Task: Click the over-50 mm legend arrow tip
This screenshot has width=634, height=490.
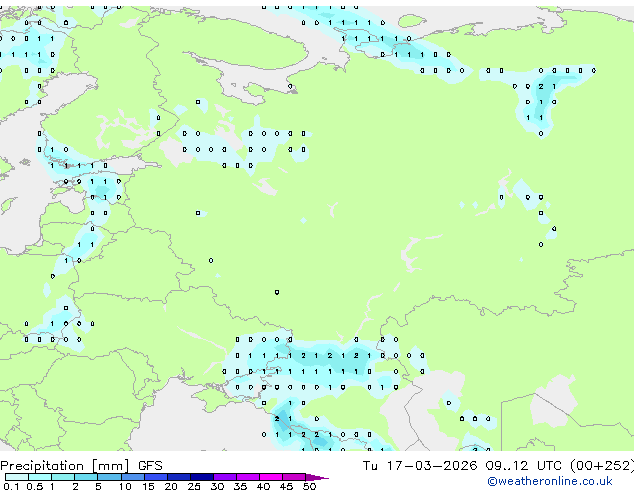Action: click(317, 478)
